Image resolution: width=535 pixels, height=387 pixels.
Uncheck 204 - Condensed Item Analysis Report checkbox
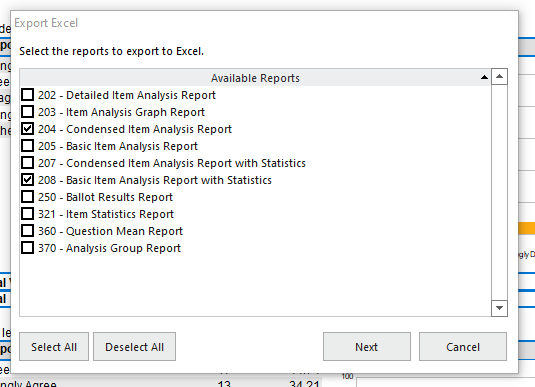click(x=28, y=129)
